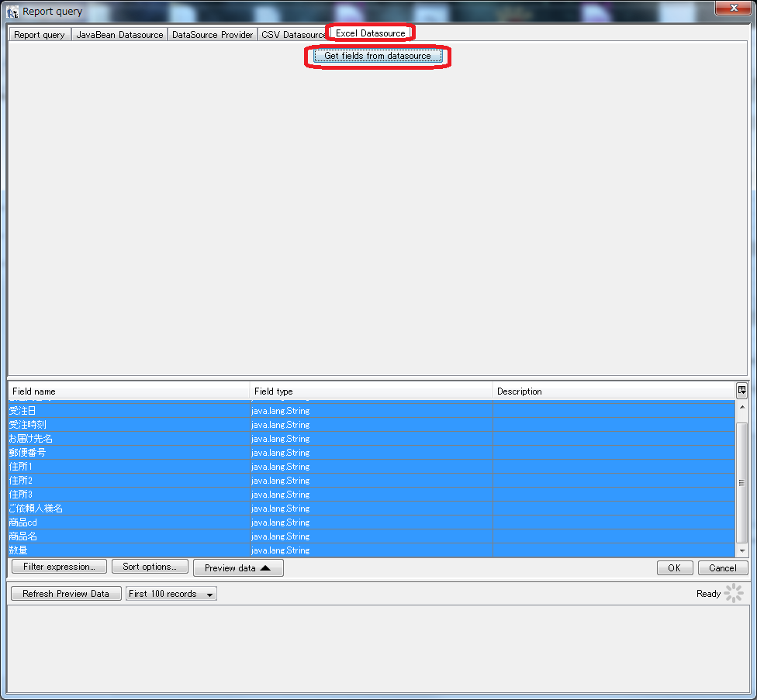Select the 受注時刻 field row
Image resolution: width=757 pixels, height=700 pixels.
[372, 425]
